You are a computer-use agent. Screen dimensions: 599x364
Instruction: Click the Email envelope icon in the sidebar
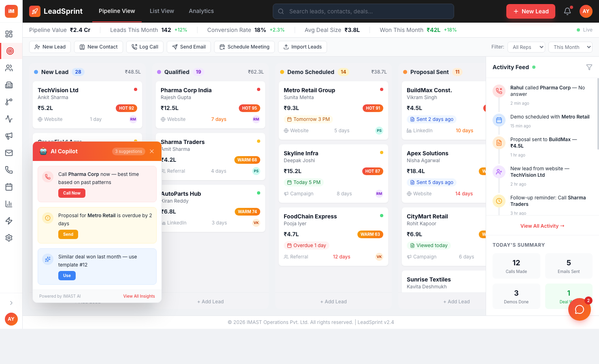pyautogui.click(x=9, y=152)
